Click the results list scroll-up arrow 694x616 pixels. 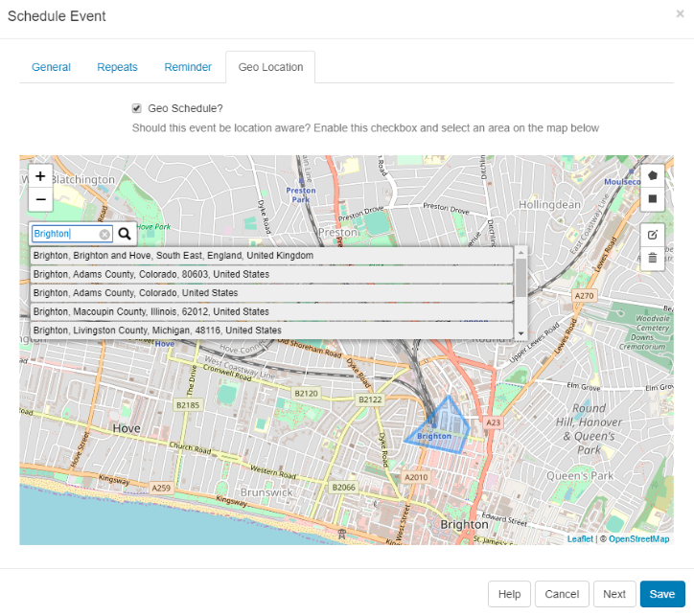click(520, 253)
